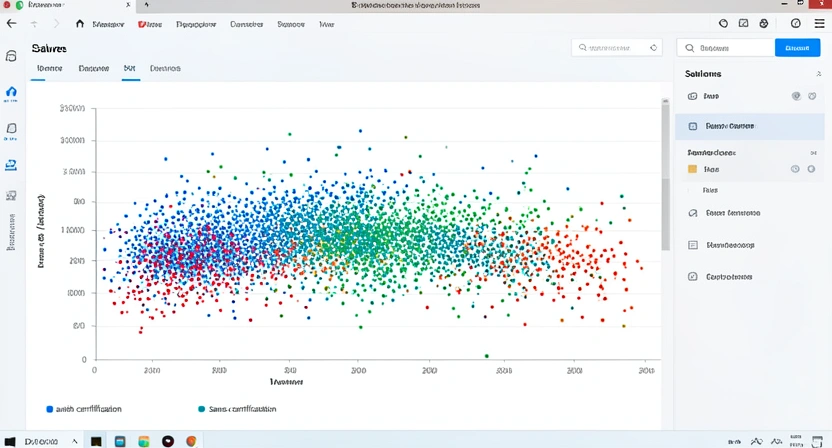Click the yellow color swatch in right panel
The width and height of the screenshot is (832, 448).
pos(692,169)
